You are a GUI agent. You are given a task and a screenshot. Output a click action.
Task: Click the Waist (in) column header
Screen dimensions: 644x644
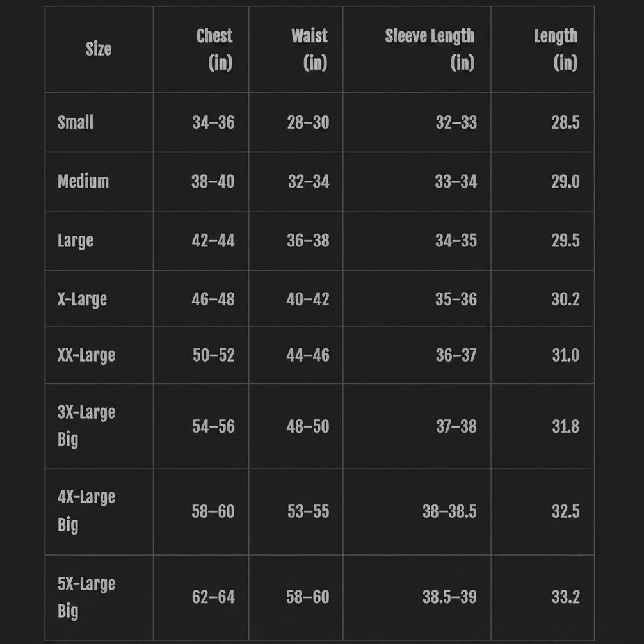(x=309, y=49)
